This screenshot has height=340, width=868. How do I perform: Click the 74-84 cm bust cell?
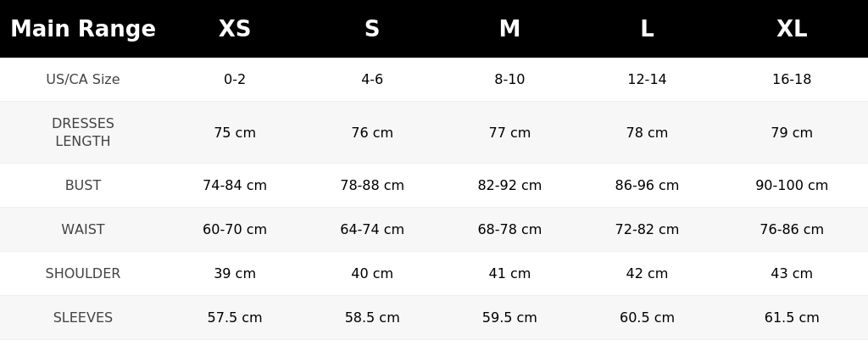[235, 186]
